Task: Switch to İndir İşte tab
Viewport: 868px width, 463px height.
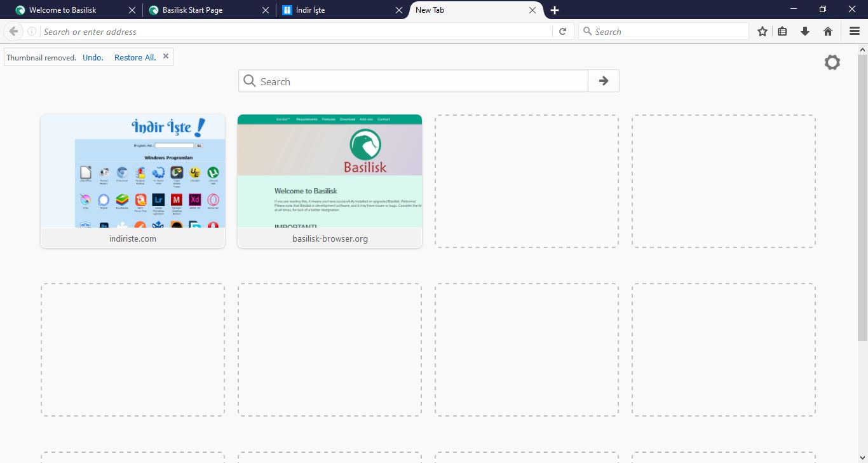Action: coord(343,10)
